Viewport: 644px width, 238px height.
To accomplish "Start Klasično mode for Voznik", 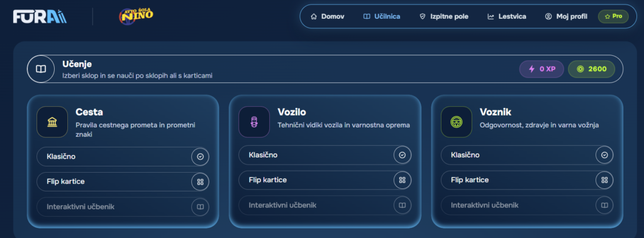I will click(527, 154).
